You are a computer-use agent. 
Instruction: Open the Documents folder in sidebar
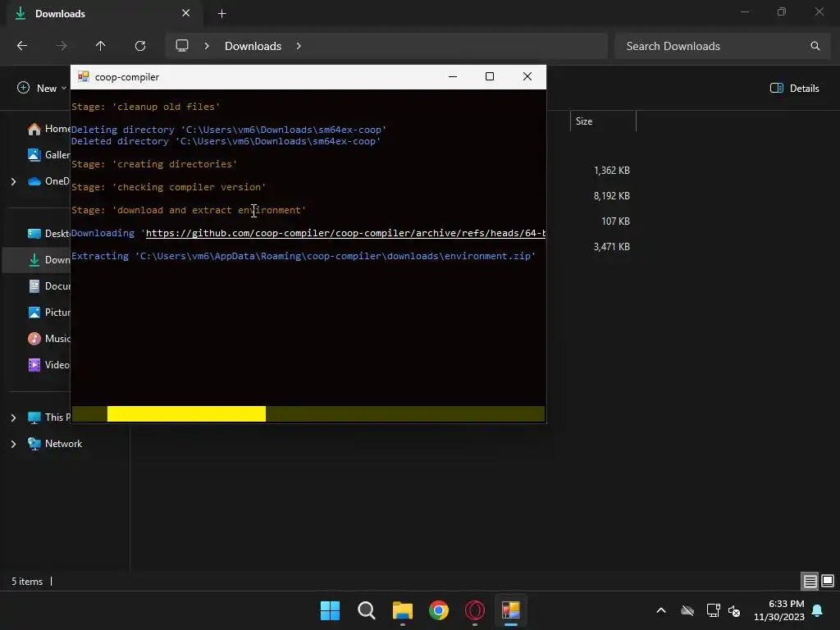click(48, 286)
